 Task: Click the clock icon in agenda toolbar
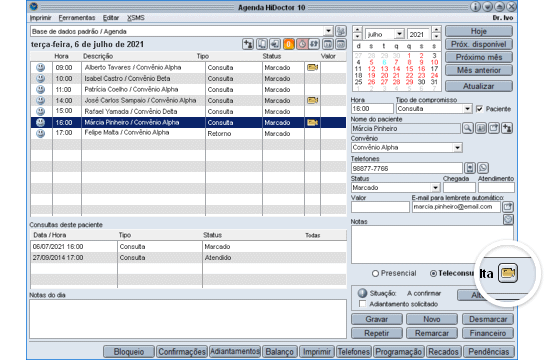click(302, 44)
